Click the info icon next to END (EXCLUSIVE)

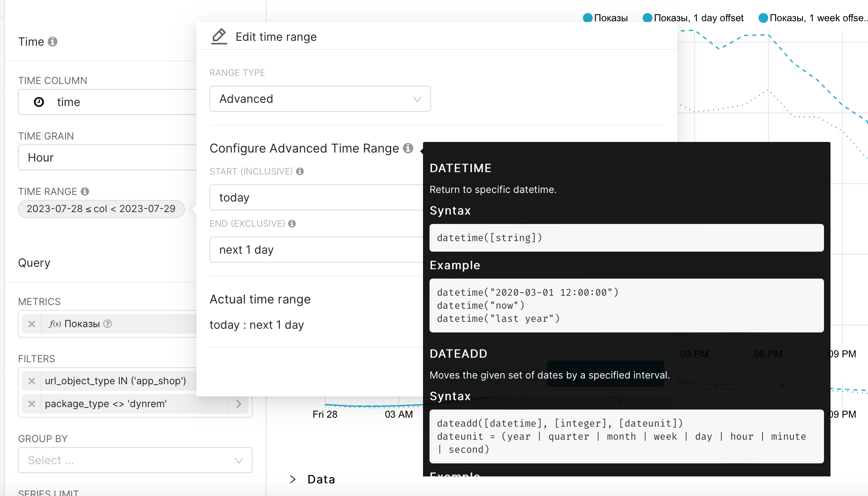(292, 224)
